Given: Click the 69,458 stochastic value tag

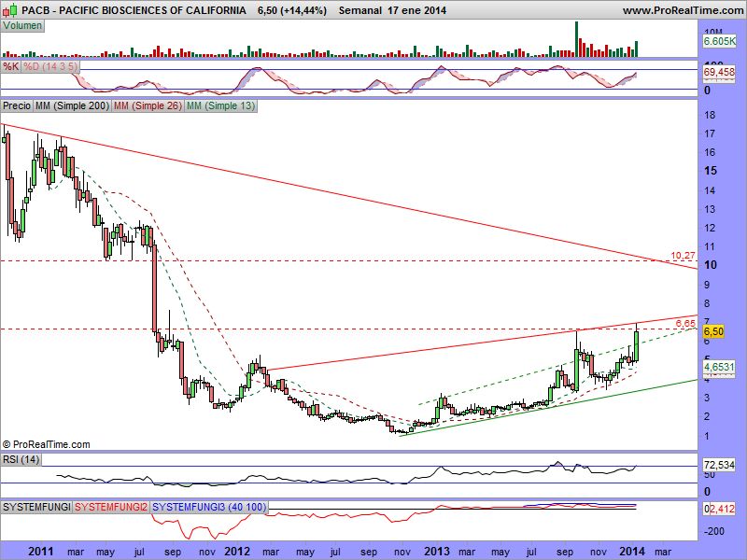Looking at the screenshot, I should pyautogui.click(x=719, y=73).
